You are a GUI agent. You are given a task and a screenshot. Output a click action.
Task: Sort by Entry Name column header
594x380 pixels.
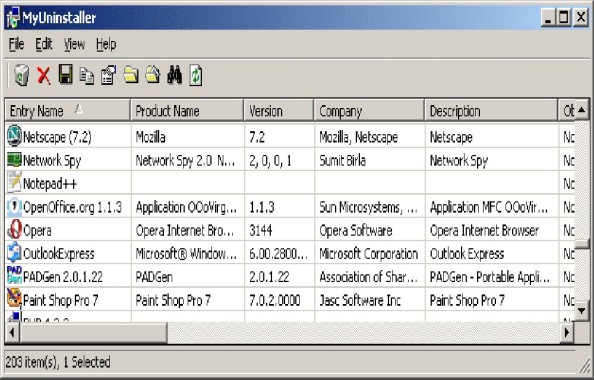pyautogui.click(x=68, y=111)
